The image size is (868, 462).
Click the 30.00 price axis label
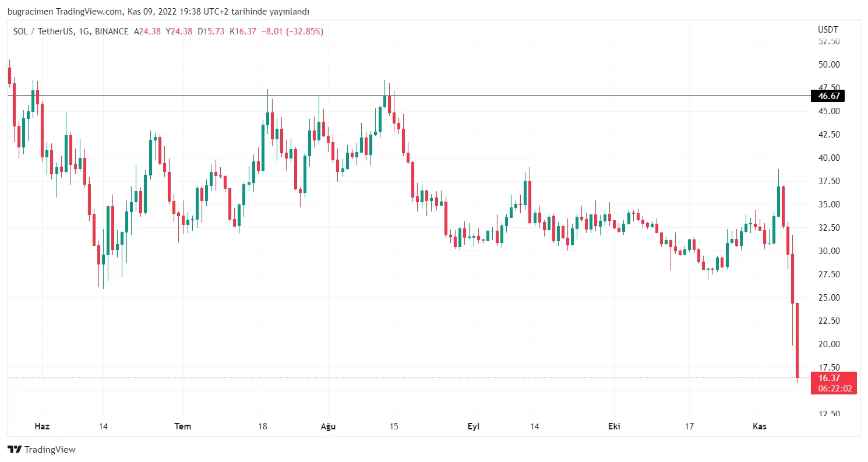click(828, 251)
